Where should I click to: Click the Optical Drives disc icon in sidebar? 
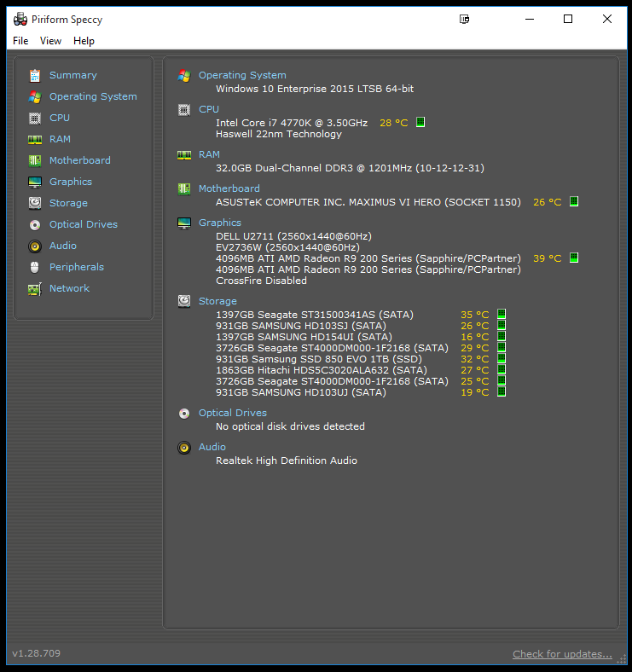click(x=35, y=224)
